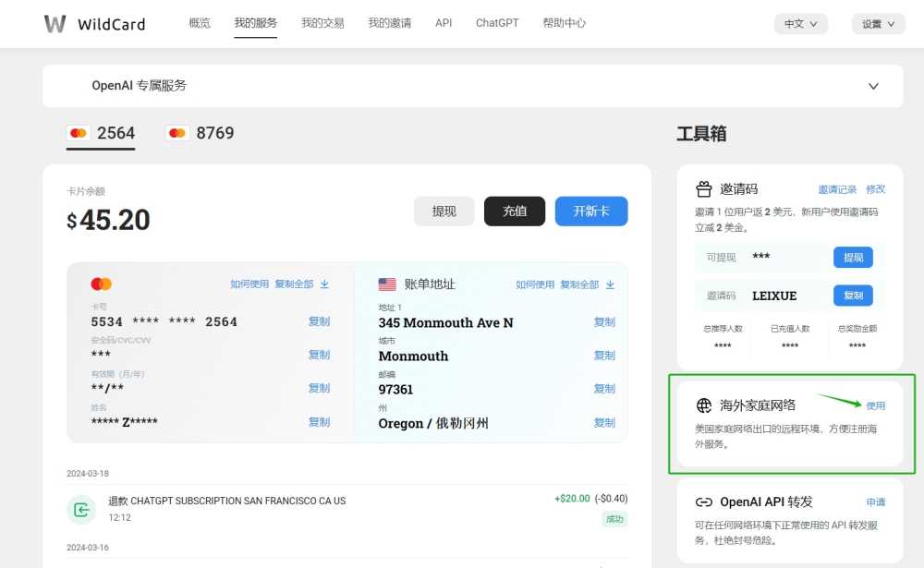The width and height of the screenshot is (924, 568).
Task: Click the link icon beside OpenAI API 转发
Action: coord(703,502)
